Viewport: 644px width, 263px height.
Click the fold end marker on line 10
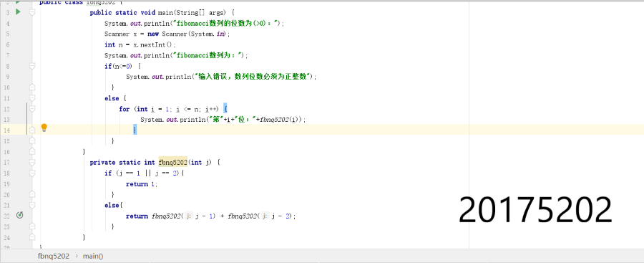pos(32,87)
